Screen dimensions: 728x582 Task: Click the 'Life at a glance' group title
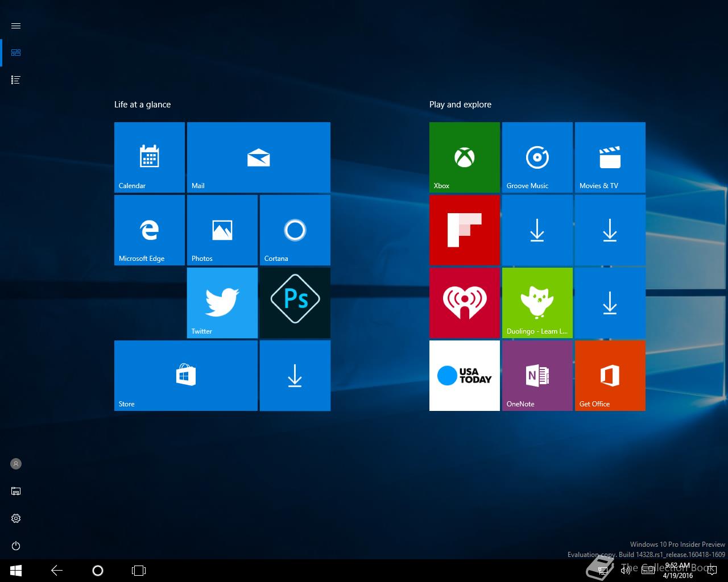142,105
